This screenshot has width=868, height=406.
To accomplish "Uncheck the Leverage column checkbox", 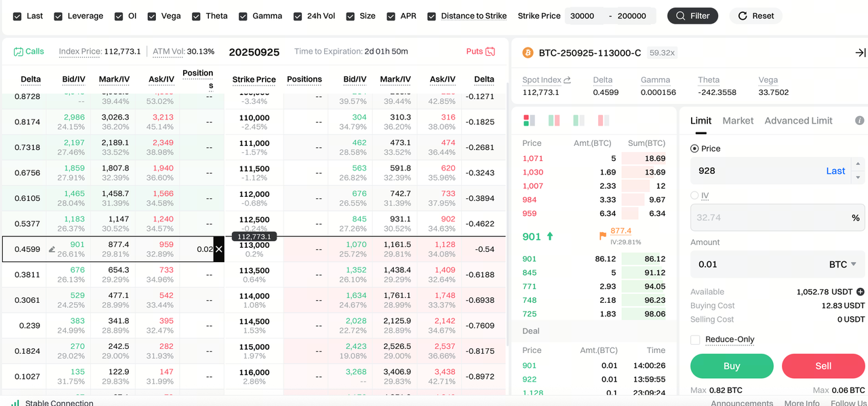I will [x=58, y=16].
